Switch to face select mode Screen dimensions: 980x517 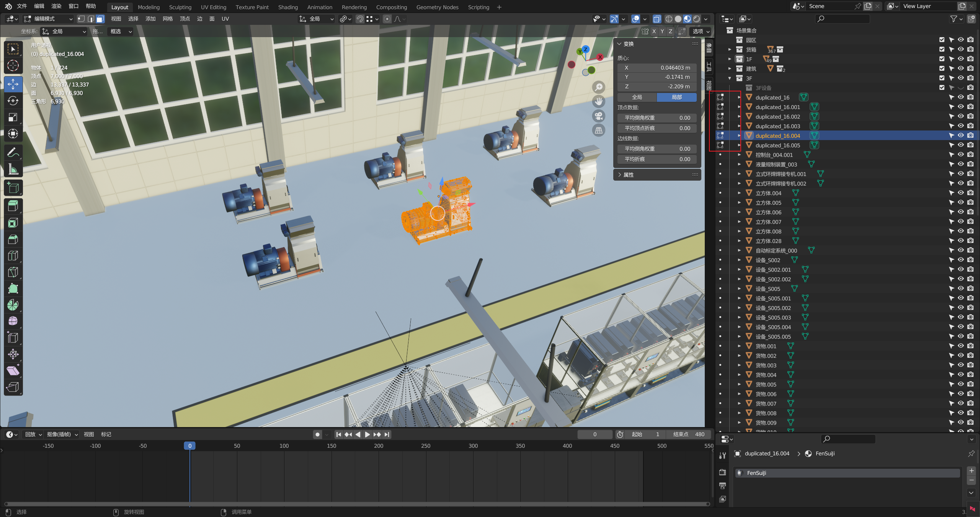pos(100,19)
